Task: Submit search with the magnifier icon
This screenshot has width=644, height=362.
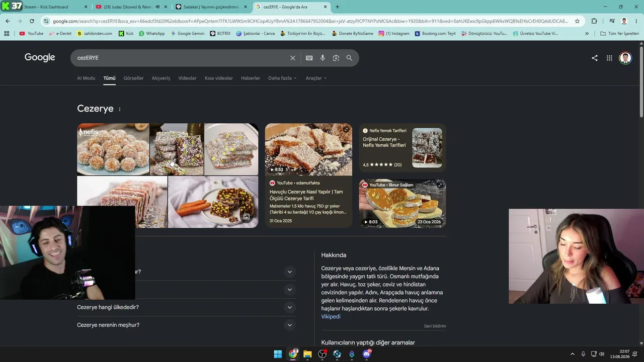Action: (349, 58)
